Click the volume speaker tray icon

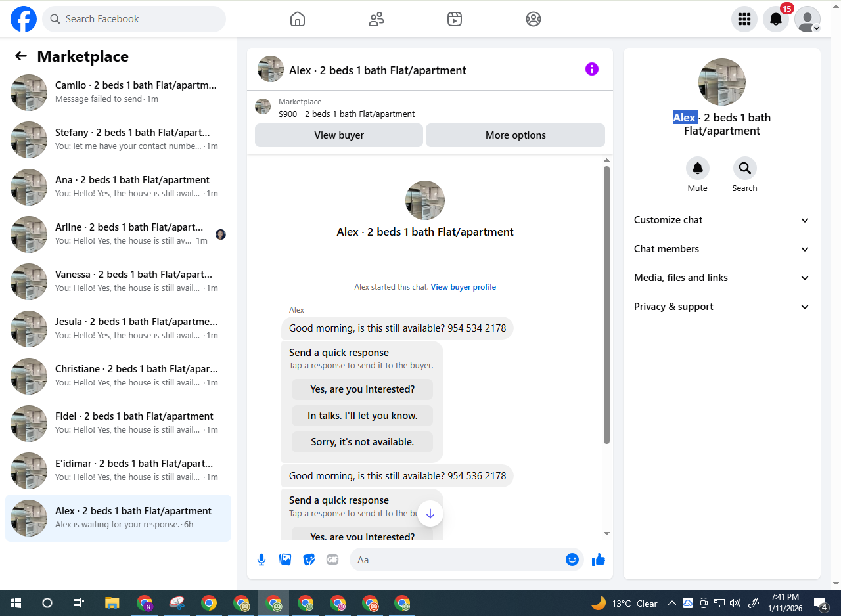coord(735,603)
